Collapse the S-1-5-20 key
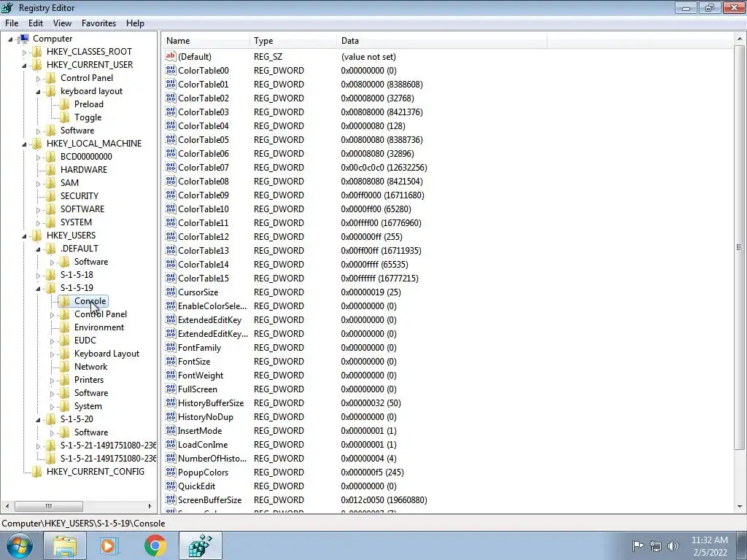747x560 pixels. coord(39,419)
